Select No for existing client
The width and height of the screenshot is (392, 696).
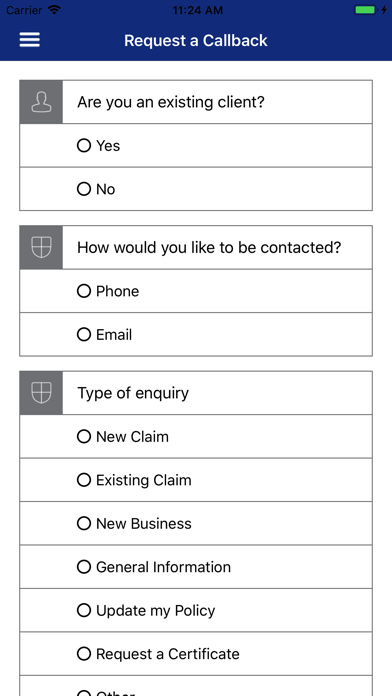pyautogui.click(x=196, y=189)
